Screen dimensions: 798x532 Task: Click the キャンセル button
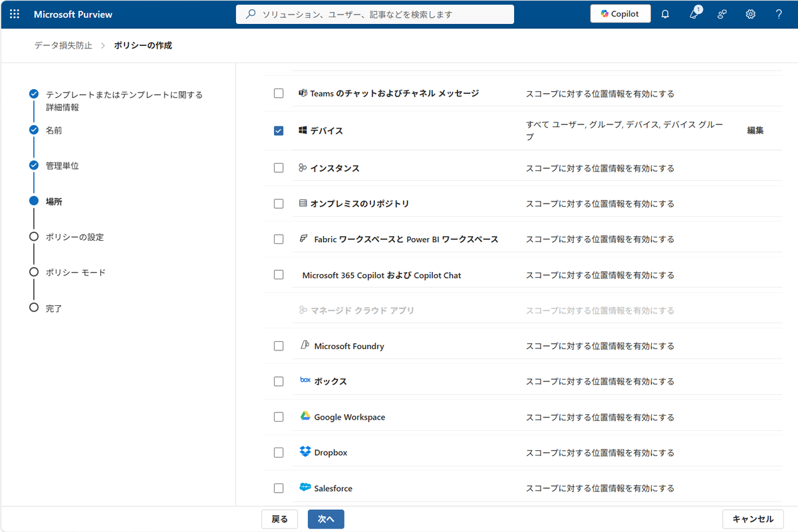[x=753, y=519]
